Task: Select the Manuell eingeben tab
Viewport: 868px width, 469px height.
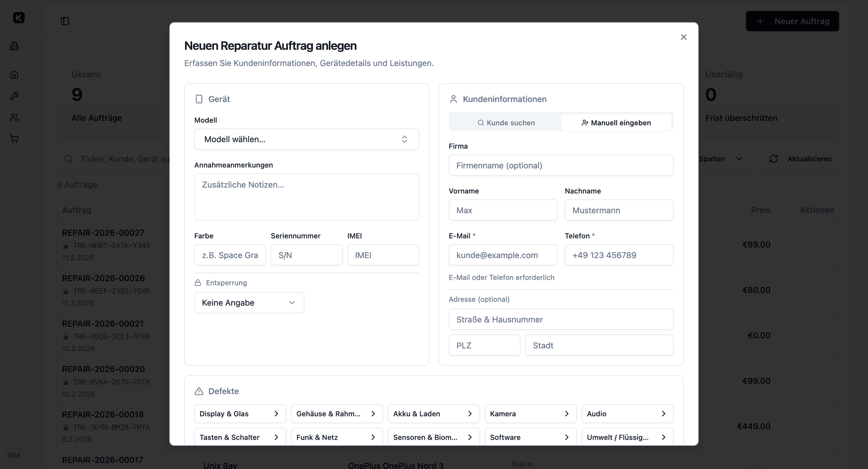Action: click(x=616, y=122)
